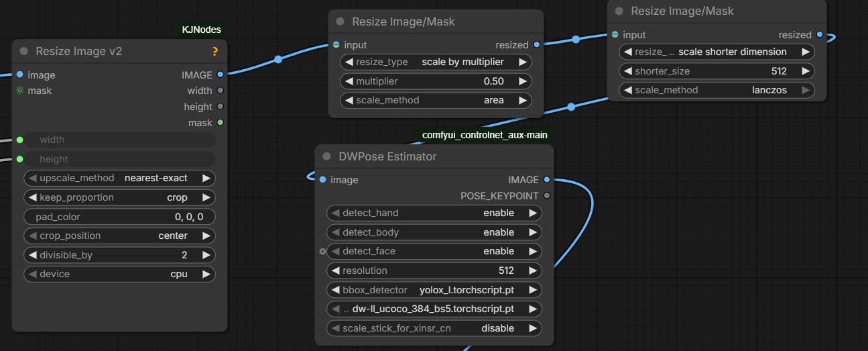Collapse the lanczos Resize Image/Mask node dot
Image resolution: width=868 pixels, height=351 pixels.
[x=619, y=11]
